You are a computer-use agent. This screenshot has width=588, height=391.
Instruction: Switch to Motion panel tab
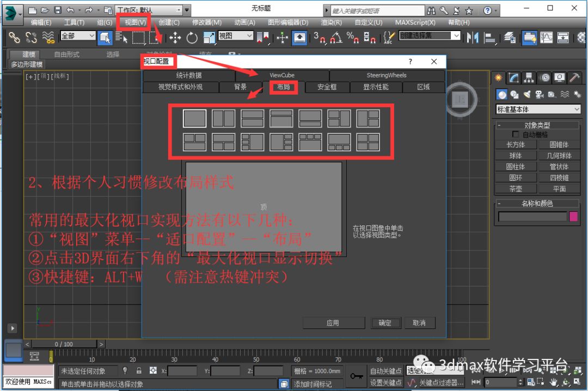[x=544, y=78]
